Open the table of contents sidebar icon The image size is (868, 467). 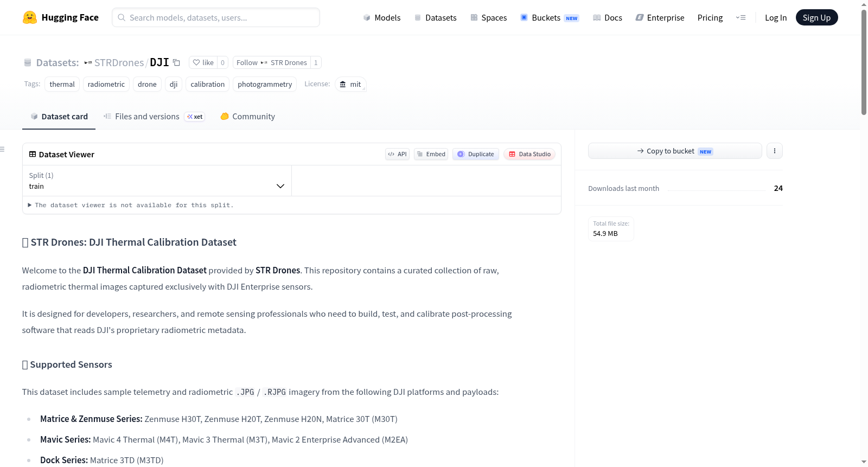click(x=2, y=149)
